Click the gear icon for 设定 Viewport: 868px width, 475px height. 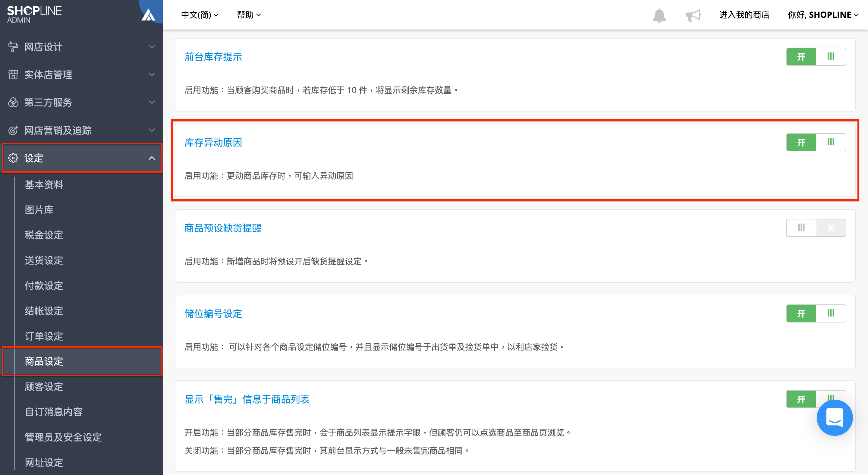[13, 158]
